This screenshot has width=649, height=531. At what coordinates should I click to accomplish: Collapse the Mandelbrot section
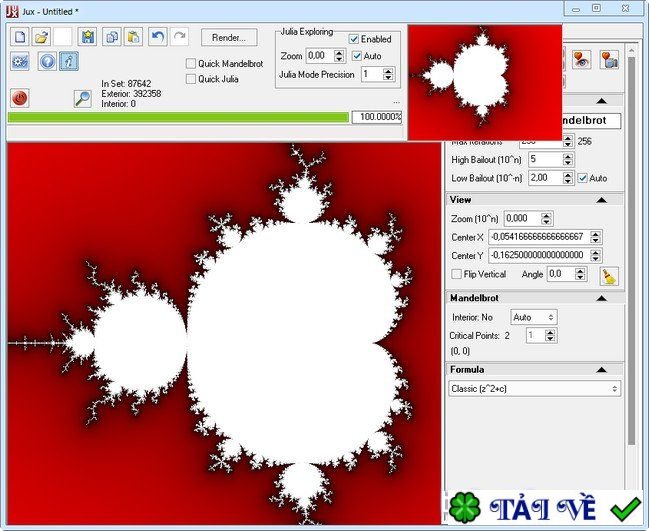click(601, 298)
